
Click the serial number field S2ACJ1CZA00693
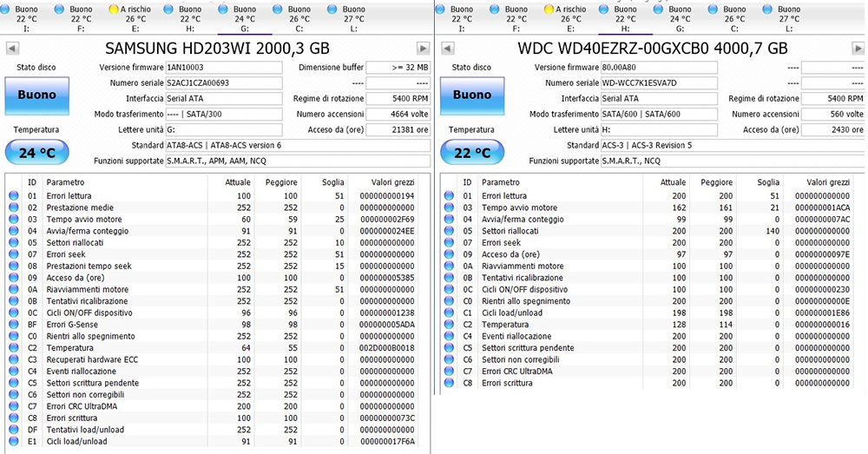coord(224,83)
